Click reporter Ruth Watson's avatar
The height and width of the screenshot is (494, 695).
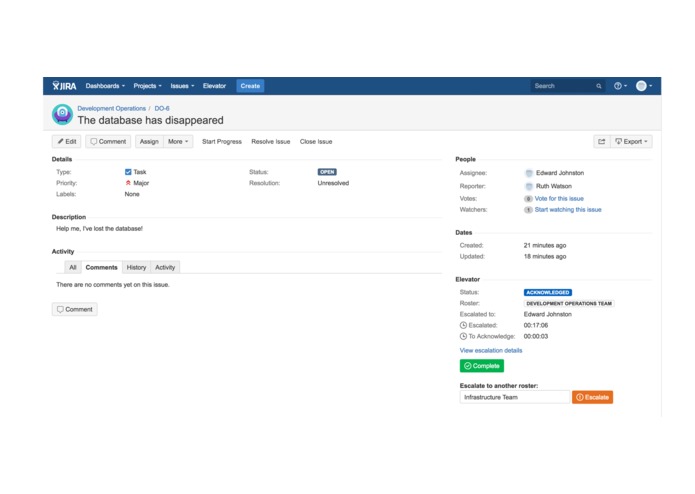click(529, 186)
